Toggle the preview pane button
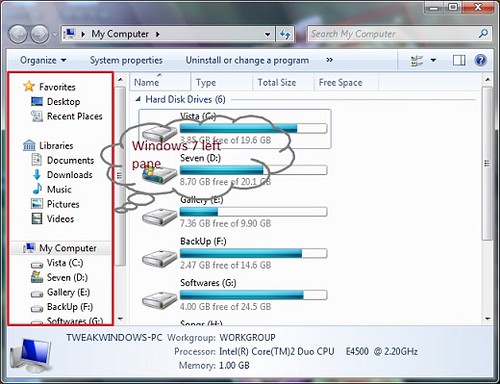The image size is (500, 384). point(459,61)
